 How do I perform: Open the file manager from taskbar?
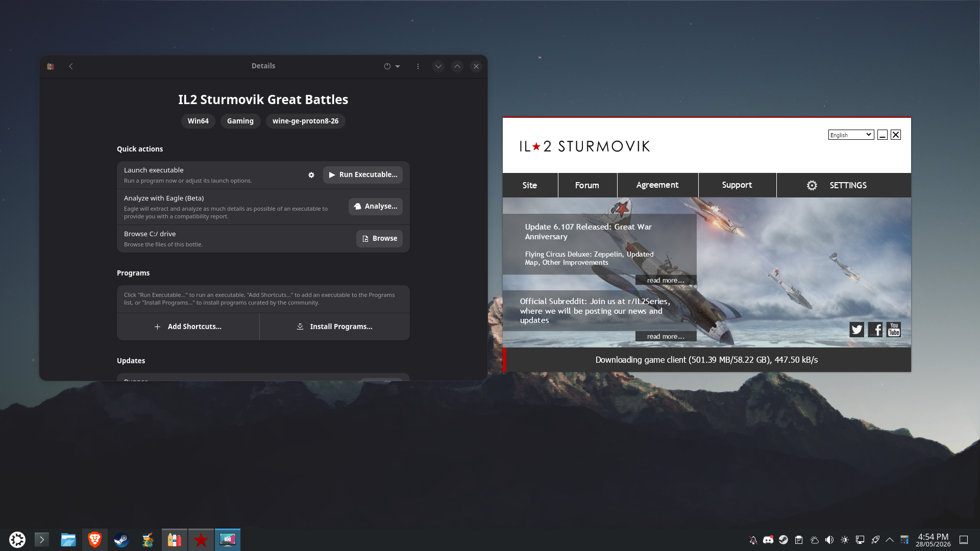[x=68, y=540]
